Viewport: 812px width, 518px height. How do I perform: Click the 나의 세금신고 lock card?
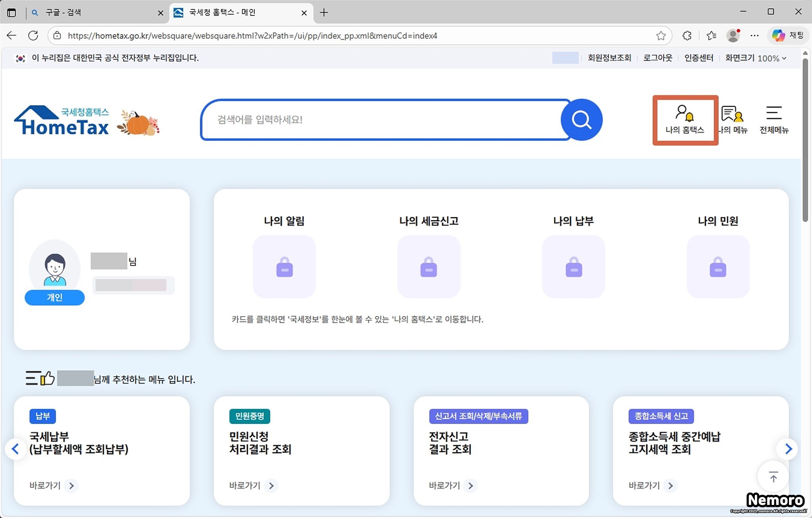[x=429, y=267]
